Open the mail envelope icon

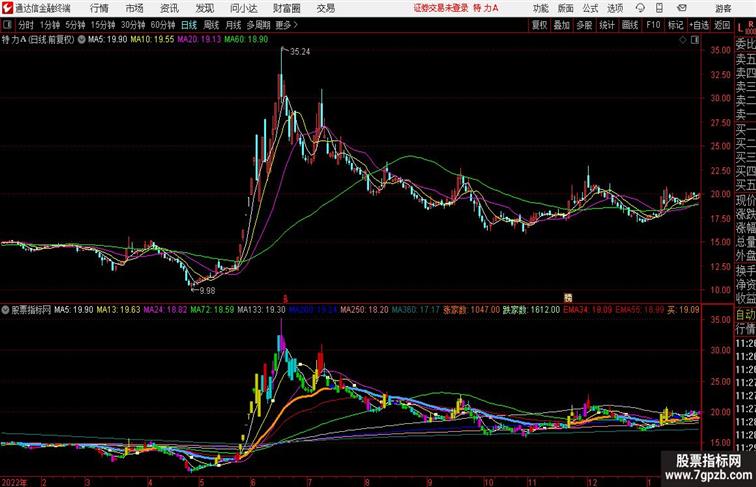[682, 8]
